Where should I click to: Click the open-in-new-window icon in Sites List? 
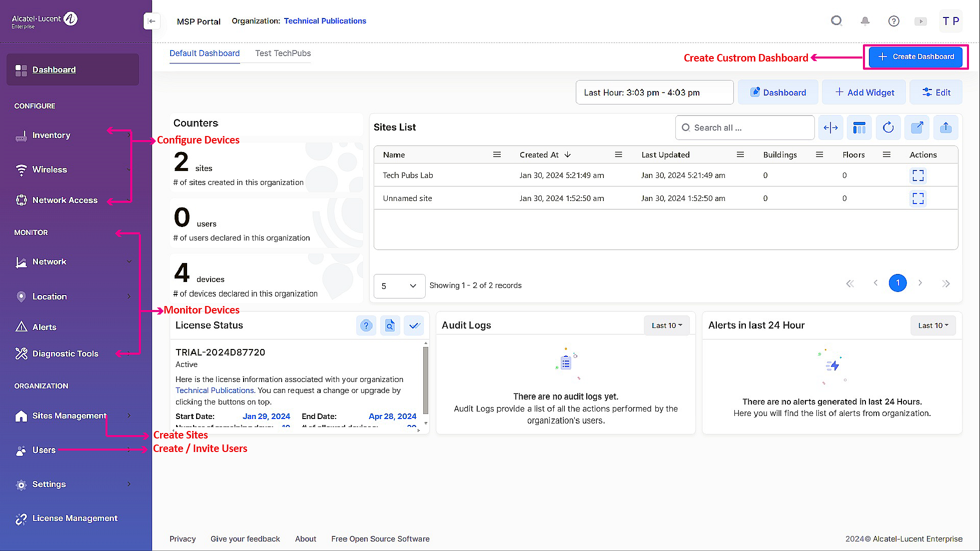pyautogui.click(x=916, y=127)
